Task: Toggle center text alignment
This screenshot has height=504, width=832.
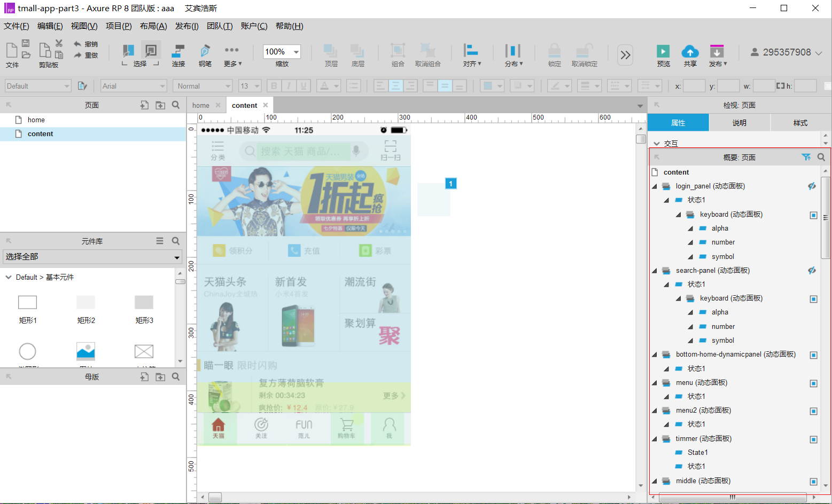Action: 395,86
